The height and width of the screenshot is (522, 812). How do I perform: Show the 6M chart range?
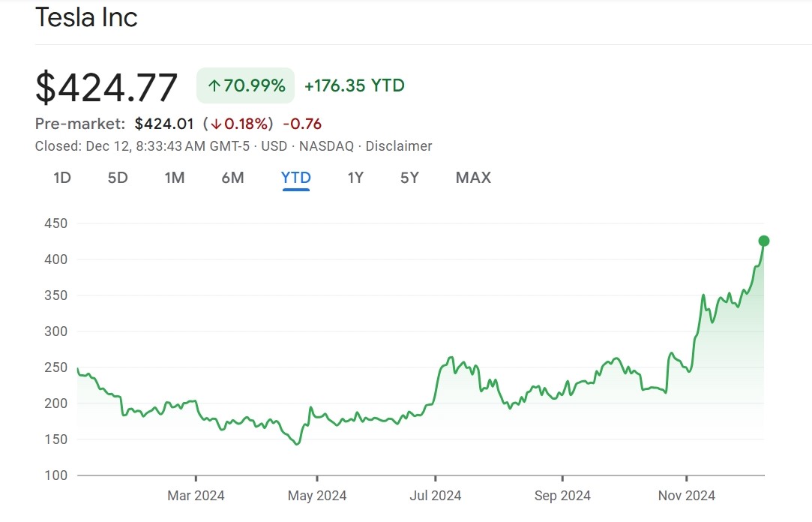coord(232,178)
